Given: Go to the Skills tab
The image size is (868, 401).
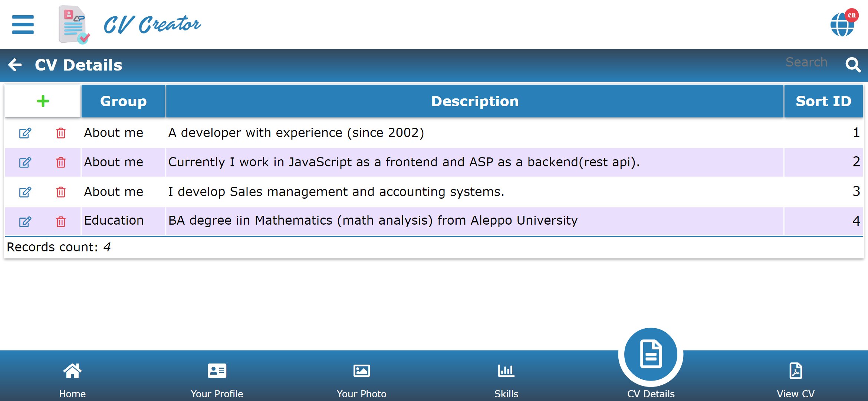Looking at the screenshot, I should tap(506, 379).
